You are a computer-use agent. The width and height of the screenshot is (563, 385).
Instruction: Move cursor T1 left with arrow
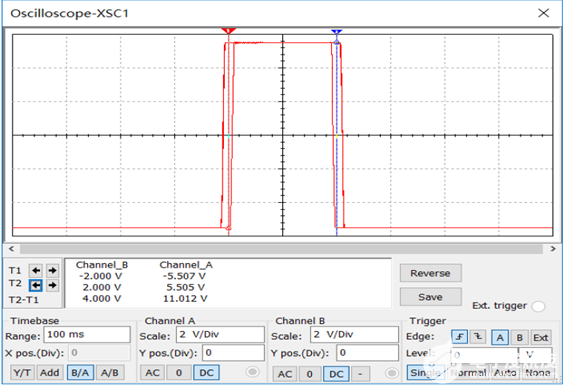click(36, 270)
